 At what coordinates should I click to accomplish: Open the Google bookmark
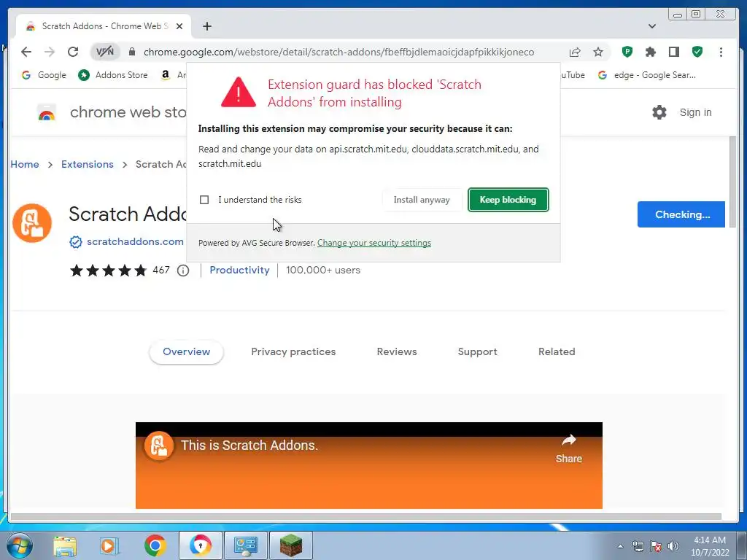click(x=44, y=75)
